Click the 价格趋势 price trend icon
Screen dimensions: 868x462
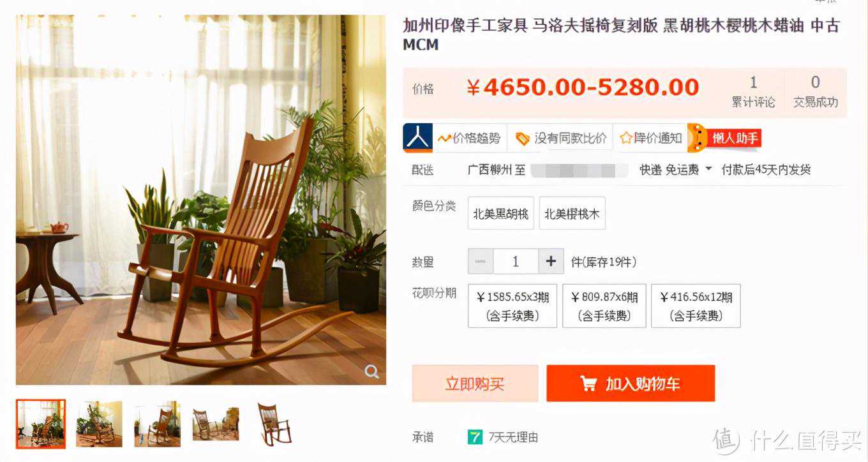pyautogui.click(x=444, y=138)
